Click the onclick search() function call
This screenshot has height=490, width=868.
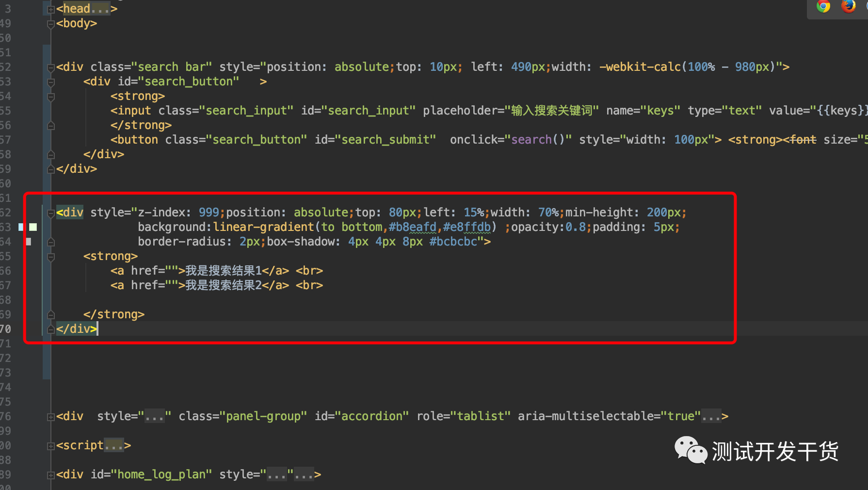[538, 140]
